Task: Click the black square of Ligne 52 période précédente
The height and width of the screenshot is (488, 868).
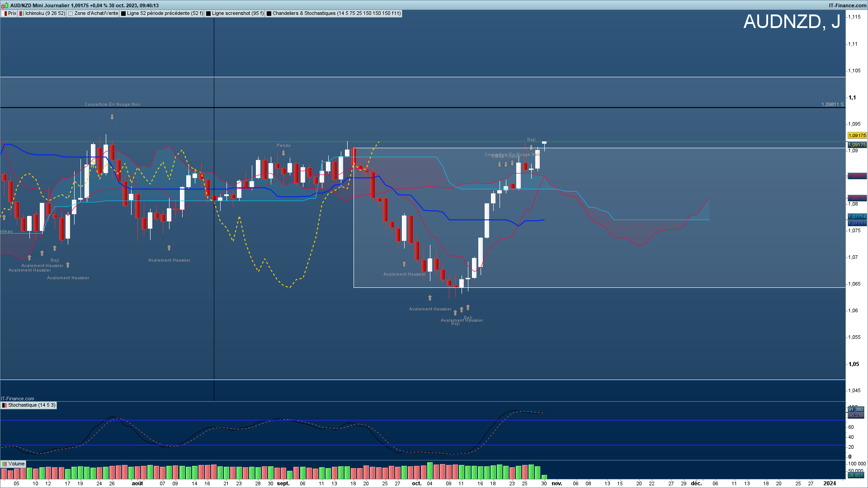Action: pos(123,14)
